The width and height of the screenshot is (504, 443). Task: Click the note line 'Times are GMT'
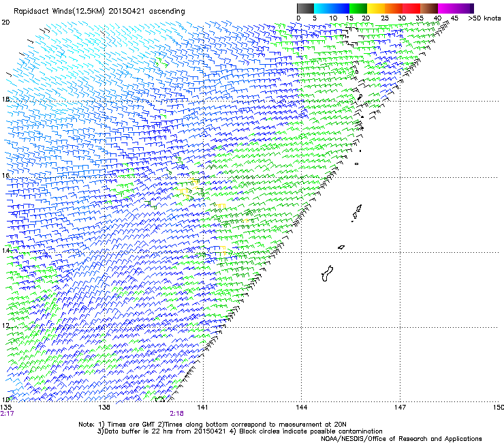point(130,425)
